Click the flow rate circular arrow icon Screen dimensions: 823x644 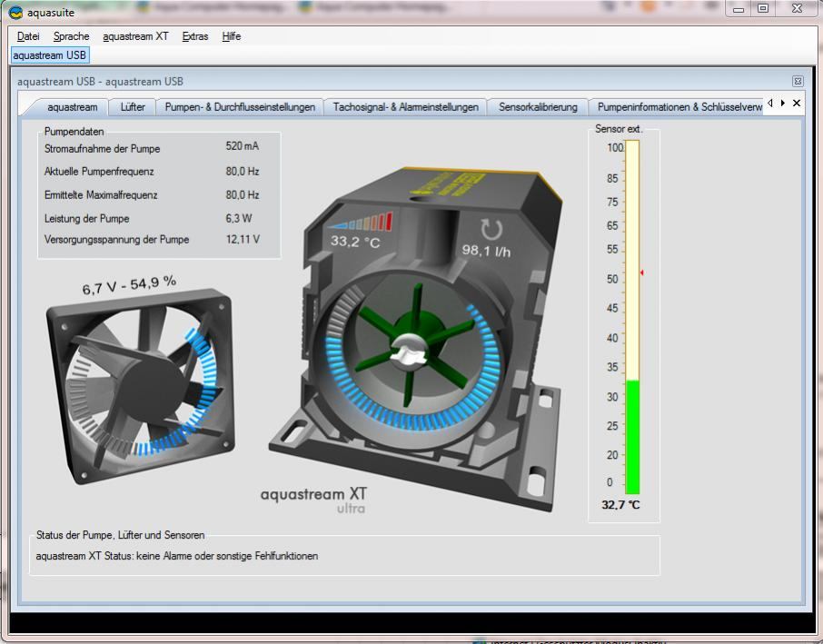(491, 230)
